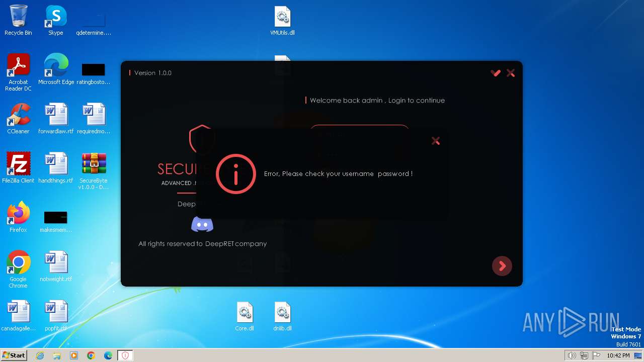Launch Google Chrome desktop shortcut

pos(18,269)
